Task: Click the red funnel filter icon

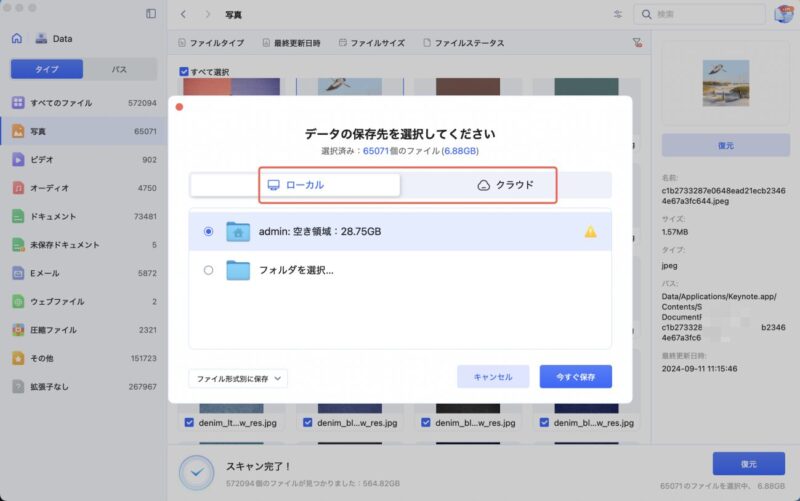Action: pos(637,43)
